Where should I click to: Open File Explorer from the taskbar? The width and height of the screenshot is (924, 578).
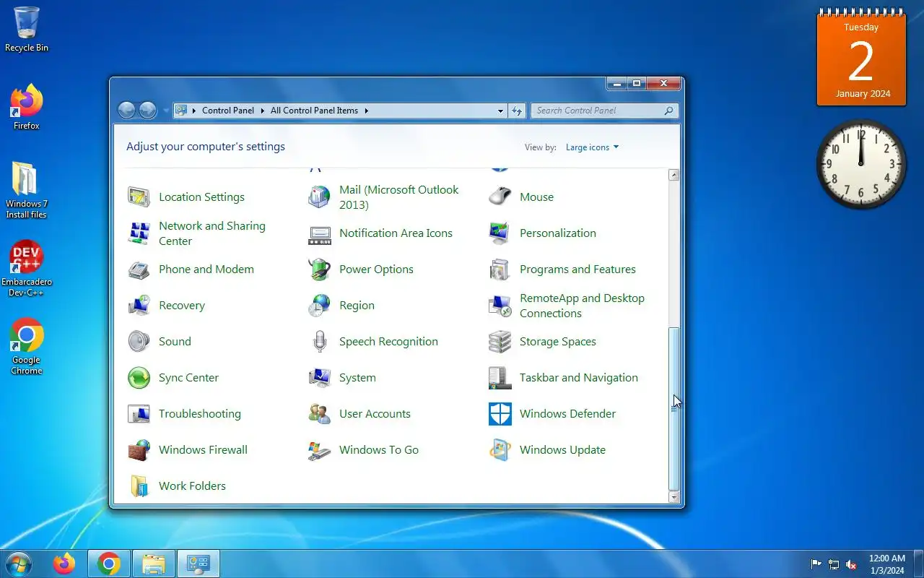[x=154, y=564]
